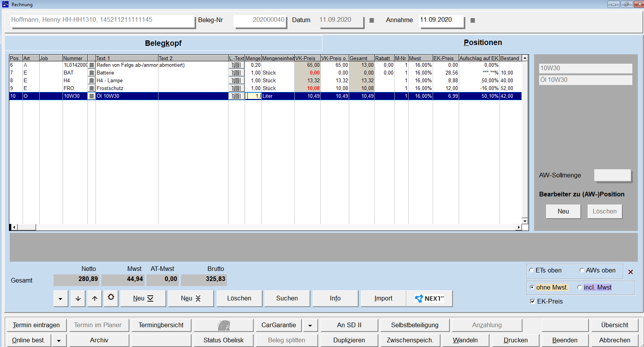Click the Wandeln button

click(465, 340)
